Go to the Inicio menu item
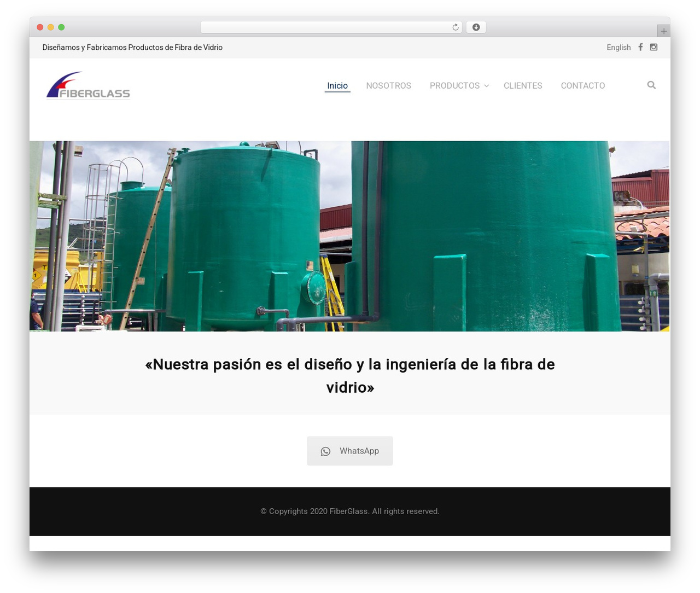Viewport: 700px width, 593px height. tap(337, 86)
